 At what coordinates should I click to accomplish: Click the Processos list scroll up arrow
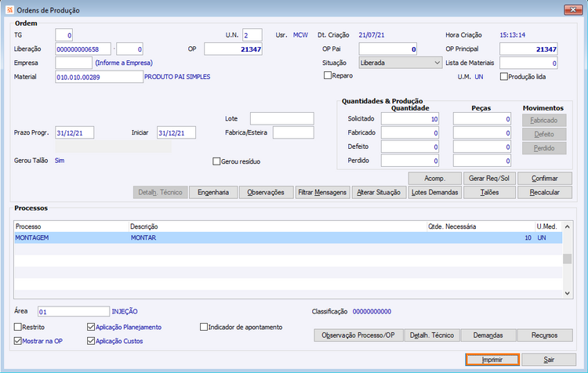[x=568, y=226]
